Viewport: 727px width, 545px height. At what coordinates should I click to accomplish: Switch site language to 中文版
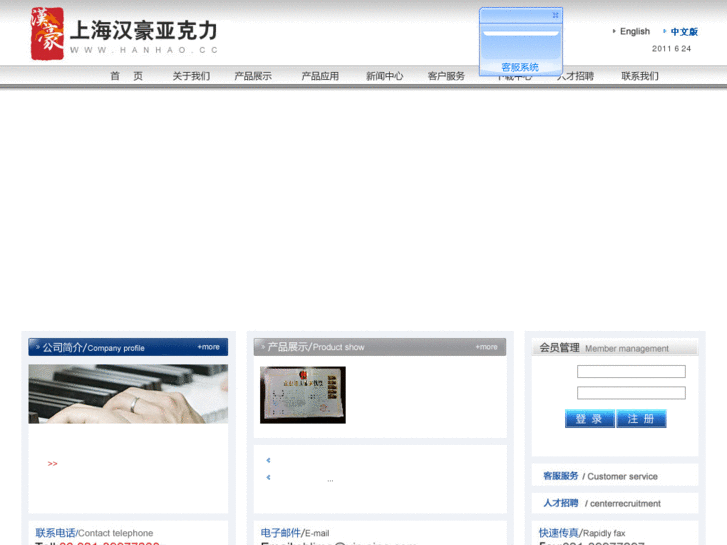(x=684, y=32)
